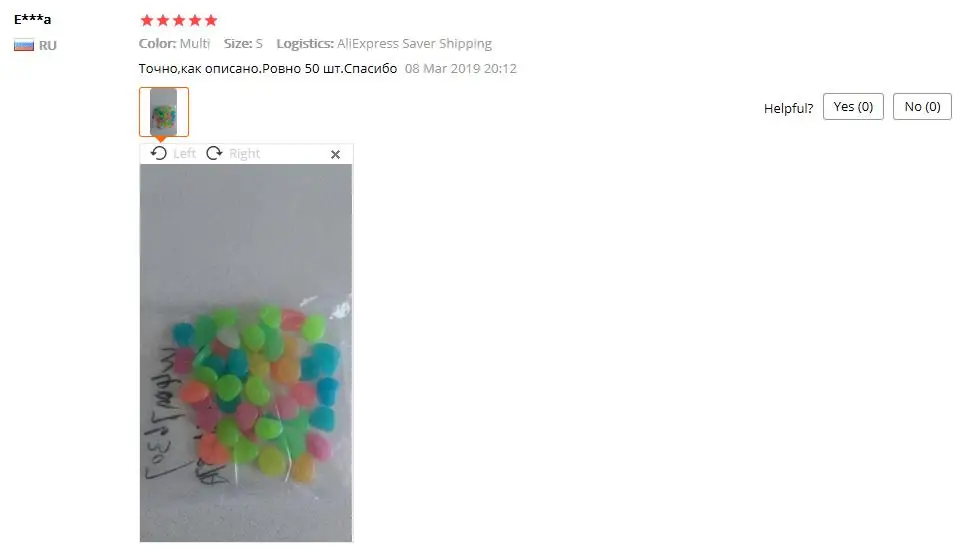Click the AliExpress Saver Shipping logistics text
This screenshot has height=548, width=971.
click(414, 43)
